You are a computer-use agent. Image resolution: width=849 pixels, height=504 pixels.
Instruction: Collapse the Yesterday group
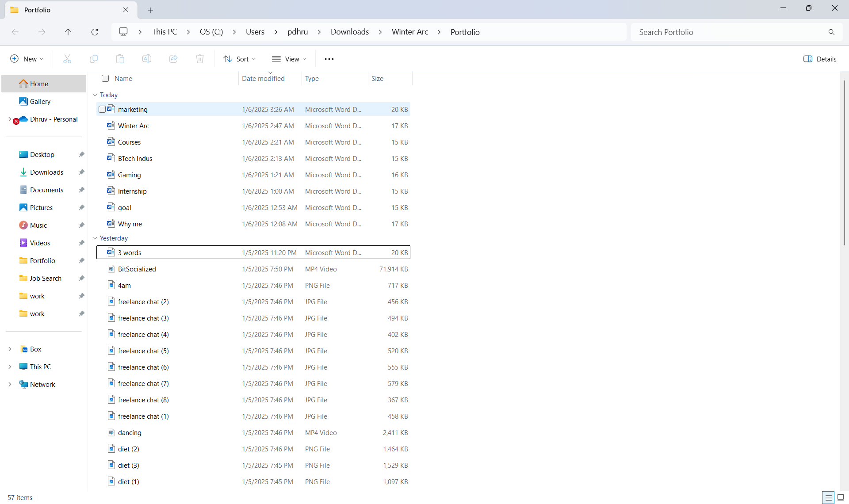coord(95,238)
